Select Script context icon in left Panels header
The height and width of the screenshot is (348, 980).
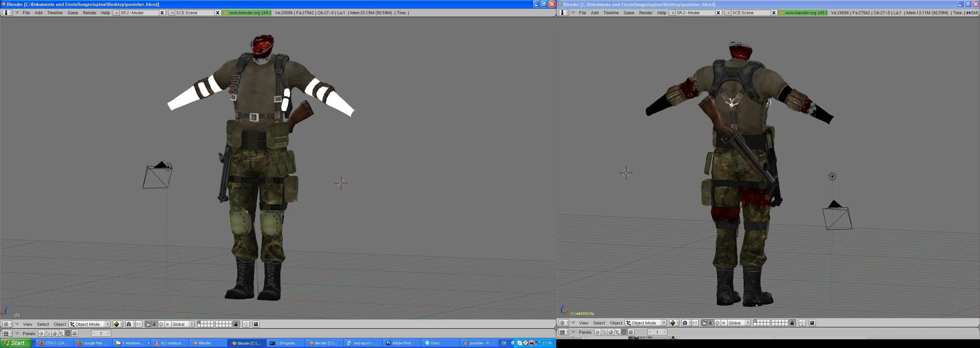pos(48,333)
